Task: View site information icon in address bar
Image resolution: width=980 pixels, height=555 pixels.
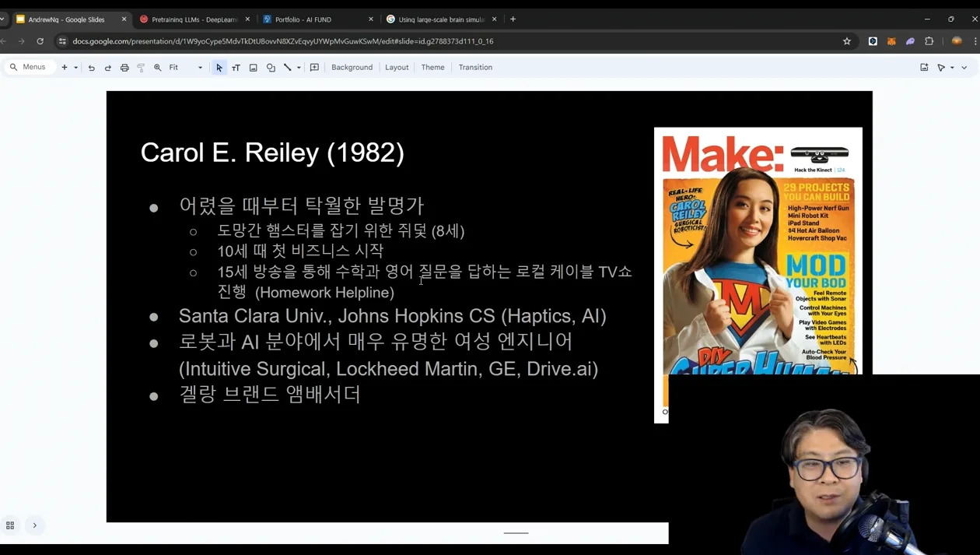Action: pos(62,41)
